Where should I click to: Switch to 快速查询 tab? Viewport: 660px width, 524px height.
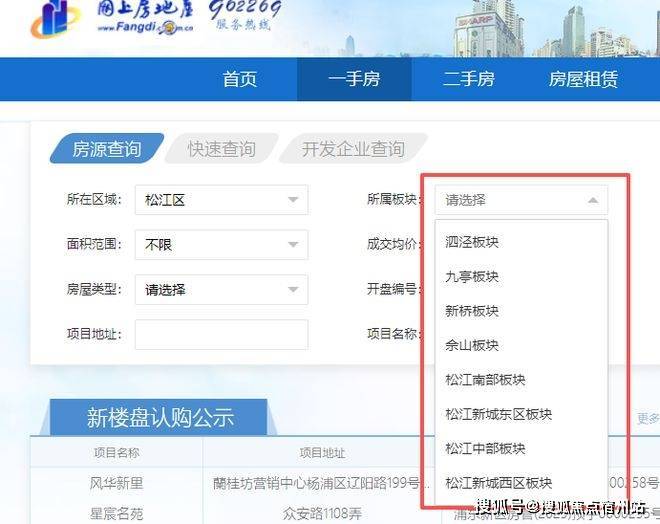[x=221, y=149]
